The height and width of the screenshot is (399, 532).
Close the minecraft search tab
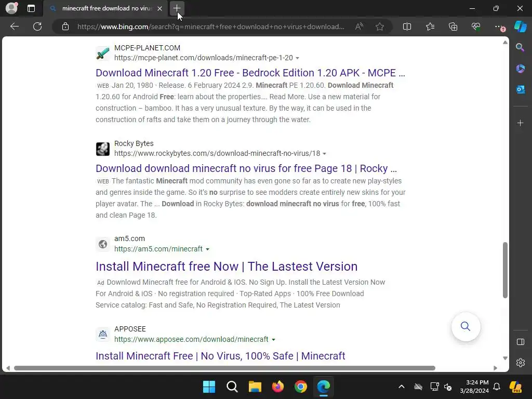[160, 8]
